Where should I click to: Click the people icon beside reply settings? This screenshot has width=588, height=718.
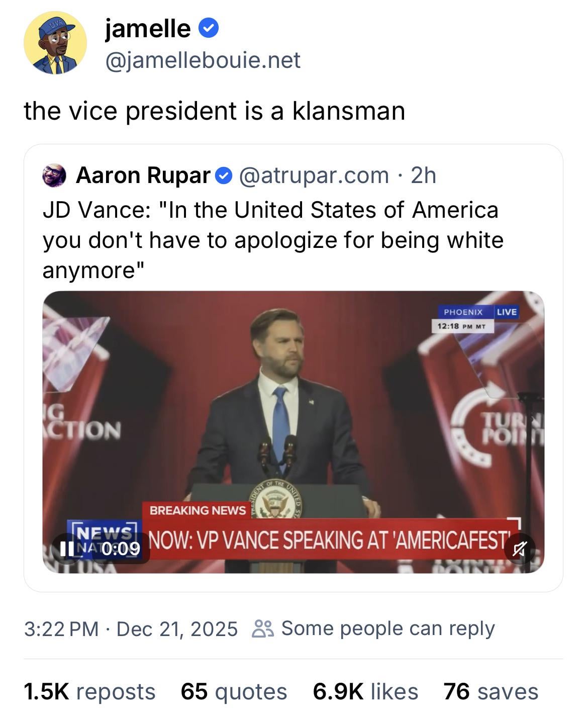point(263,629)
